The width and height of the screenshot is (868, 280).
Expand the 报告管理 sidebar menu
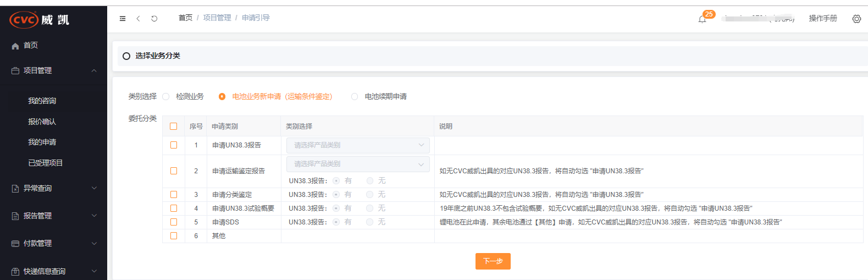click(x=53, y=216)
